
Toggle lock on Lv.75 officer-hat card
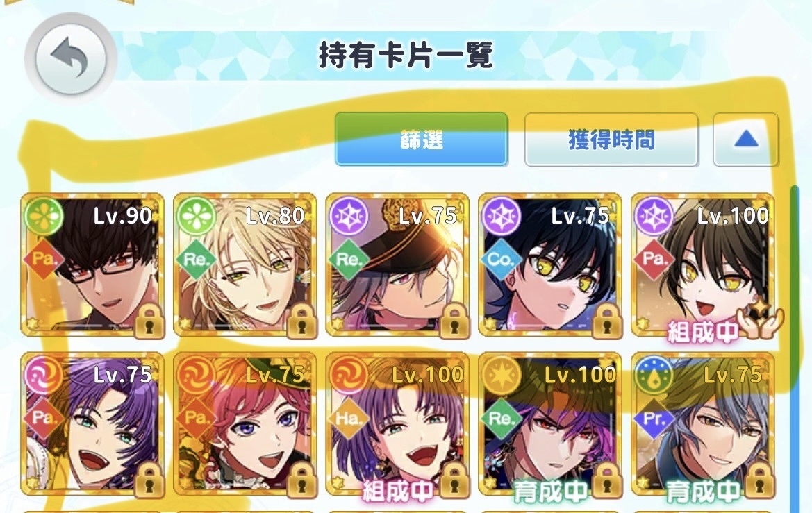coord(454,321)
